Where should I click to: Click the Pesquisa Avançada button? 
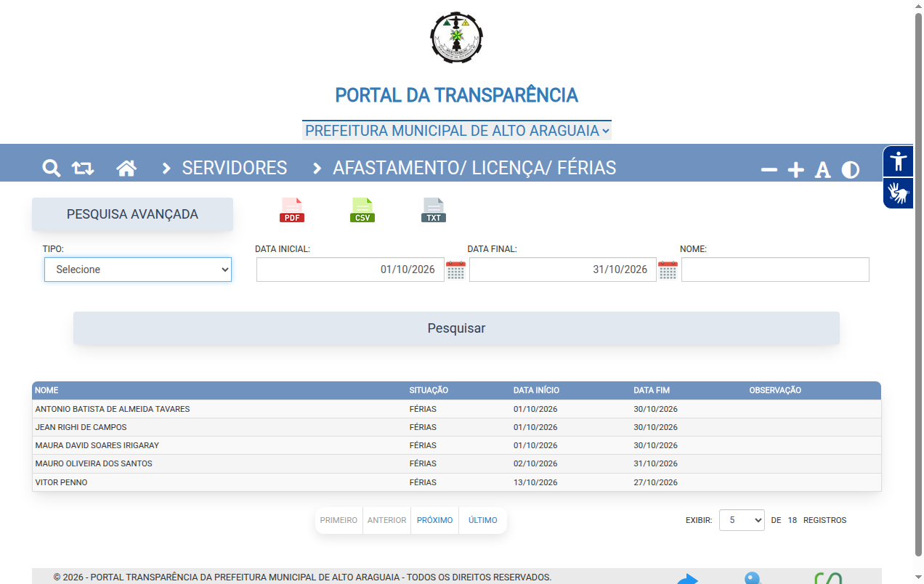click(x=132, y=214)
